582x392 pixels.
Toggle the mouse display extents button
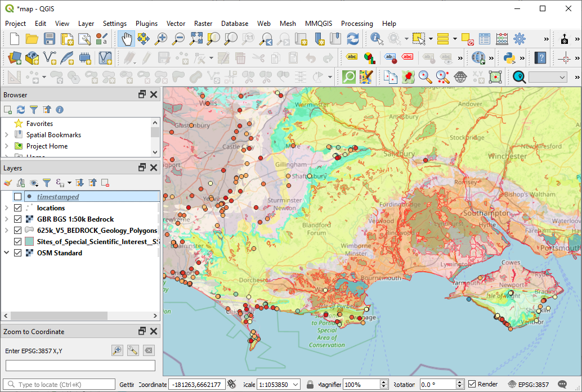[232, 384]
